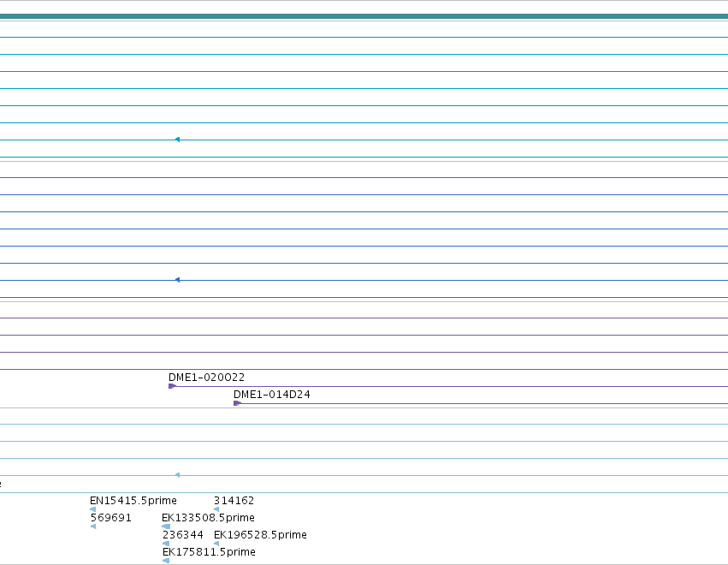Select the 314162 feature label
728x565 pixels.
(234, 501)
